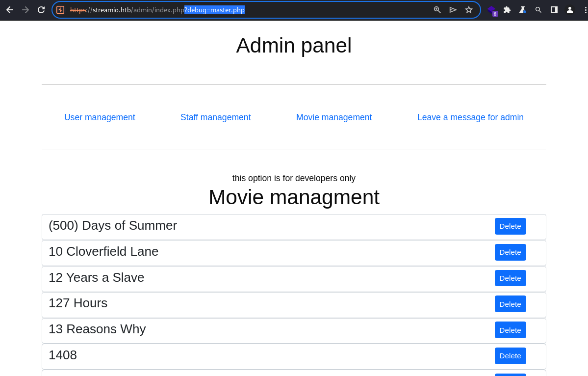Click the send/share arrow icon

click(x=453, y=10)
